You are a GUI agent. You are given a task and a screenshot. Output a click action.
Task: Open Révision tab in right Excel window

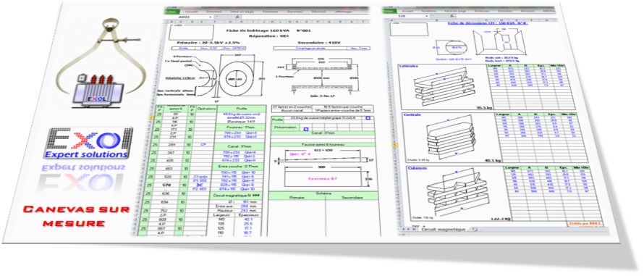[527, 11]
